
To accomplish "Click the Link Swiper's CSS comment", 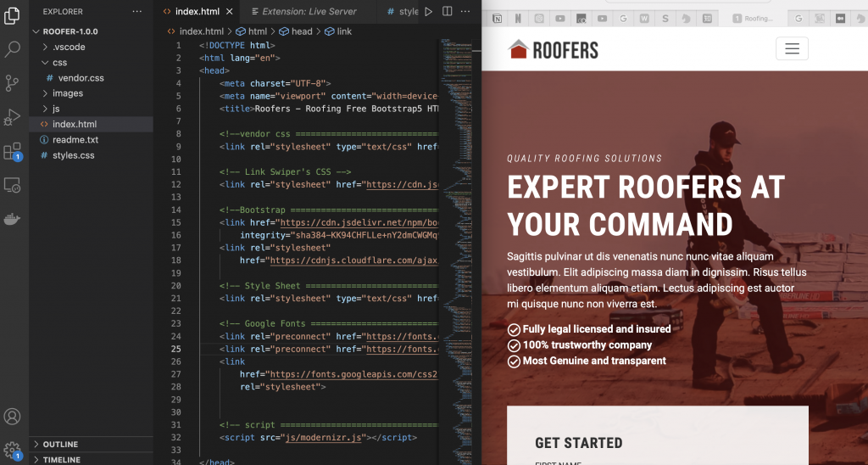I will pyautogui.click(x=285, y=171).
